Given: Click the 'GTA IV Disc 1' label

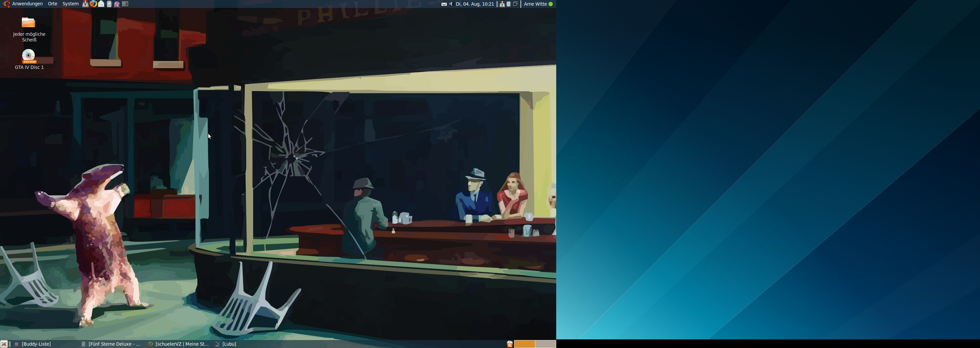Looking at the screenshot, I should [29, 67].
